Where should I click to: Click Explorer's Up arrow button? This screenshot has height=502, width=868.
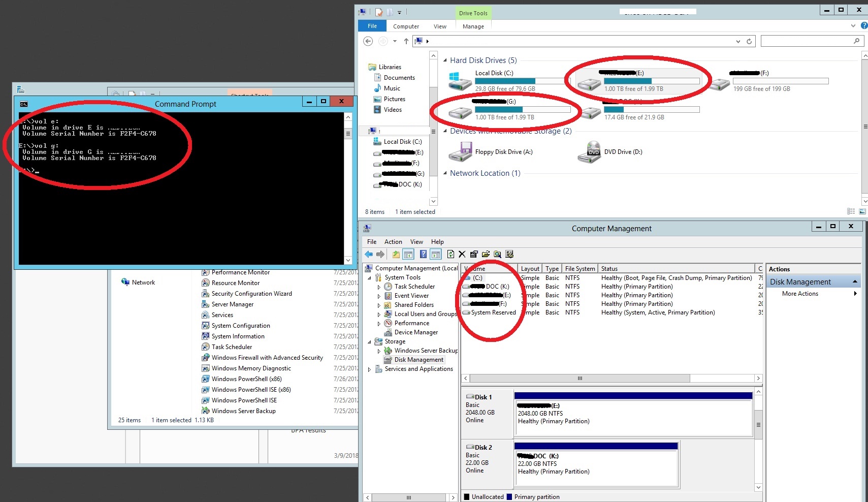tap(406, 41)
